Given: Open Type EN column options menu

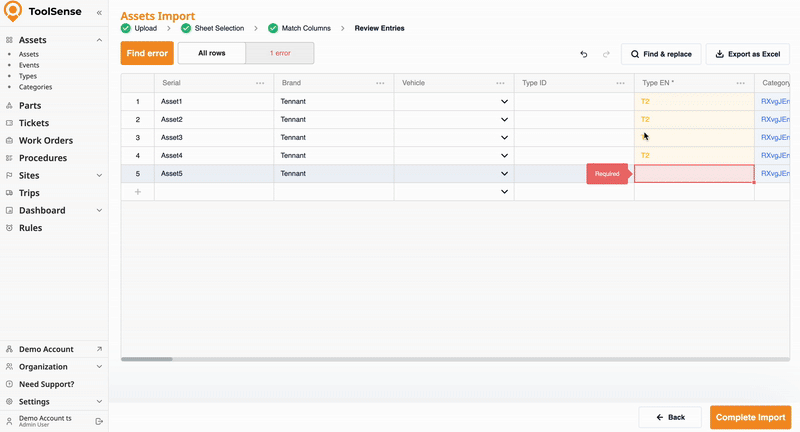Looking at the screenshot, I should click(x=741, y=83).
